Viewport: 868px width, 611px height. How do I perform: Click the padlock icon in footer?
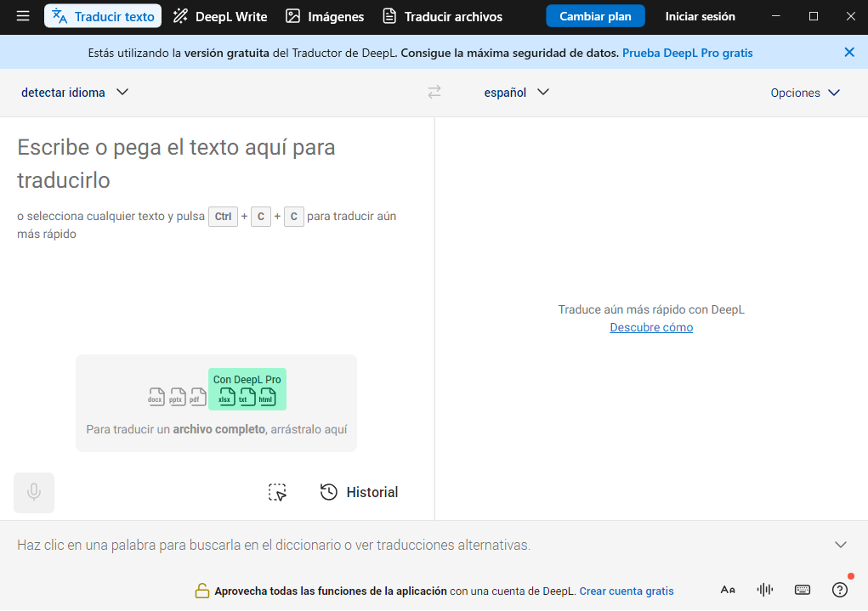[x=202, y=591]
